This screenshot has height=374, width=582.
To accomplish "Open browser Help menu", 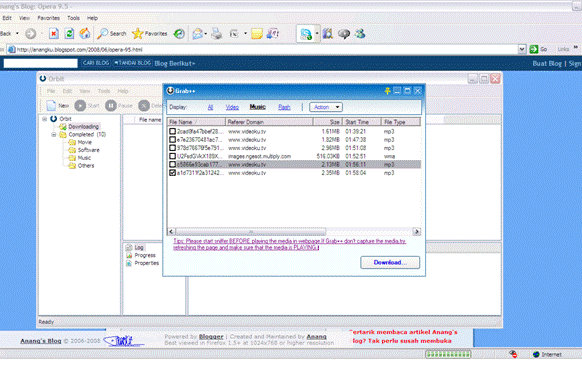I will coord(92,18).
